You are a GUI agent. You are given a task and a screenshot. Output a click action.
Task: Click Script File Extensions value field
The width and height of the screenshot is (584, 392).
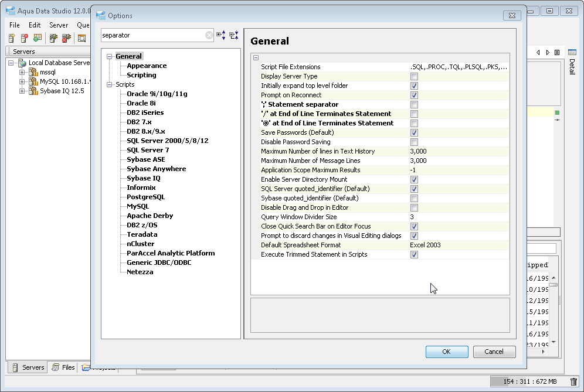click(x=459, y=67)
